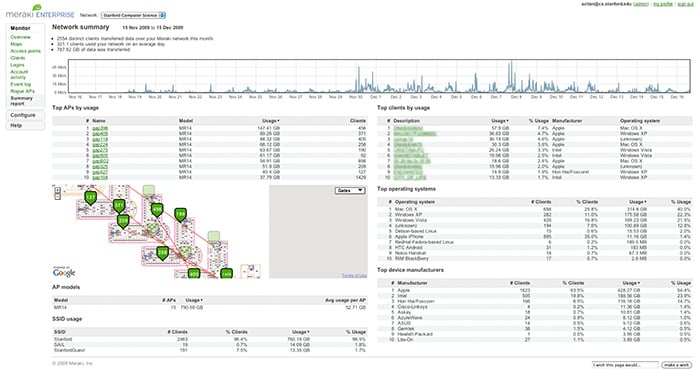Viewport: 700px width, 373px height.
Task: Open Account activity in sidebar
Action: (x=19, y=75)
